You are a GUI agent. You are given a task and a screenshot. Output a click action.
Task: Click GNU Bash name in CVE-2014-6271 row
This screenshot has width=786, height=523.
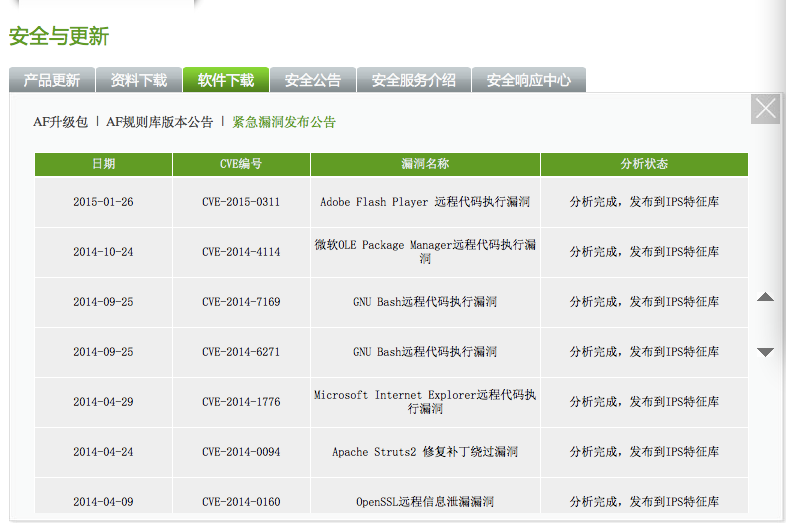tap(425, 352)
